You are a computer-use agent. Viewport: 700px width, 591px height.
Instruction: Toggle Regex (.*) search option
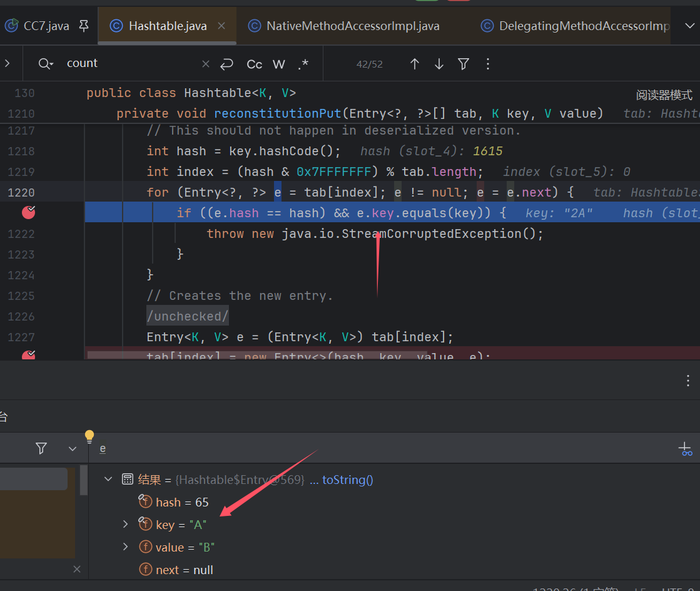pos(303,64)
